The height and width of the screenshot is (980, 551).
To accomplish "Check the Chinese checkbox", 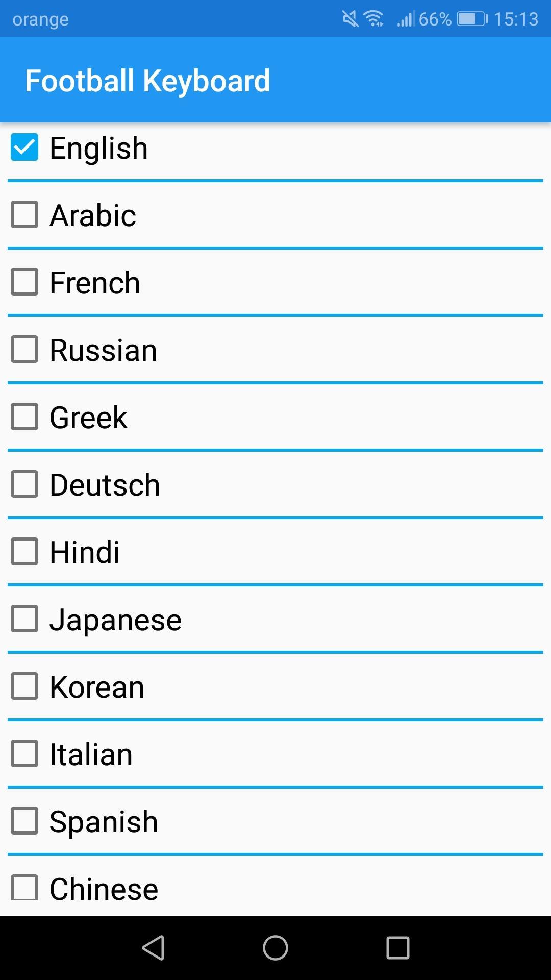I will pos(24,888).
